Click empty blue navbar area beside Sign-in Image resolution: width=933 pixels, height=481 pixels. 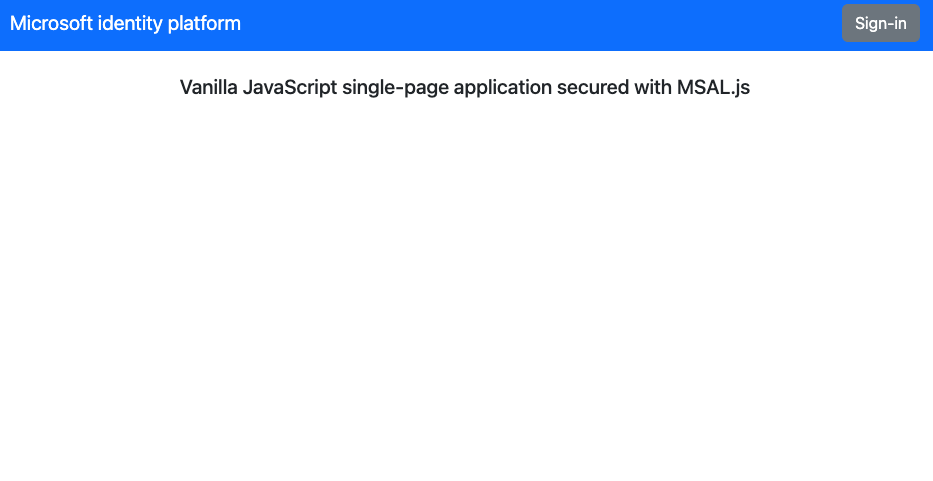click(550, 23)
